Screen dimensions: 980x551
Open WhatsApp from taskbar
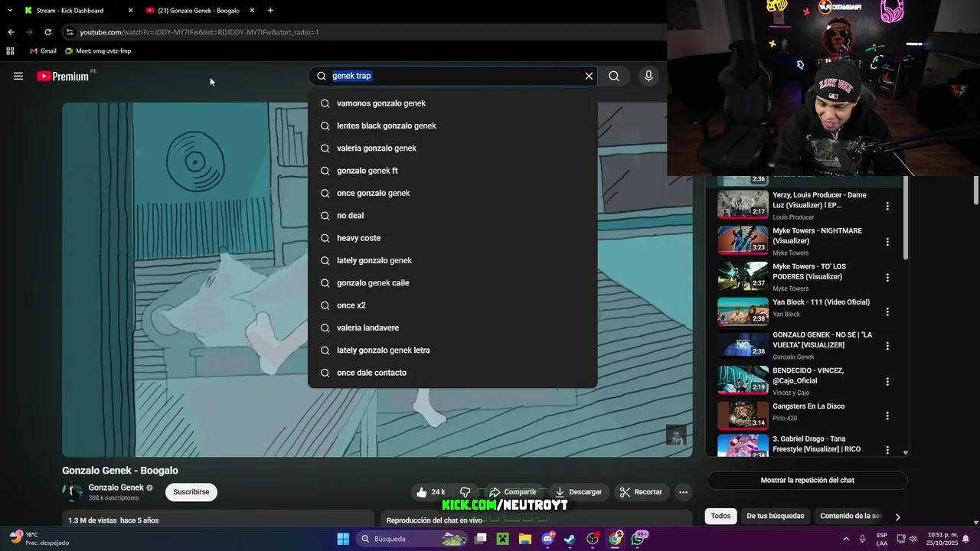pyautogui.click(x=639, y=539)
